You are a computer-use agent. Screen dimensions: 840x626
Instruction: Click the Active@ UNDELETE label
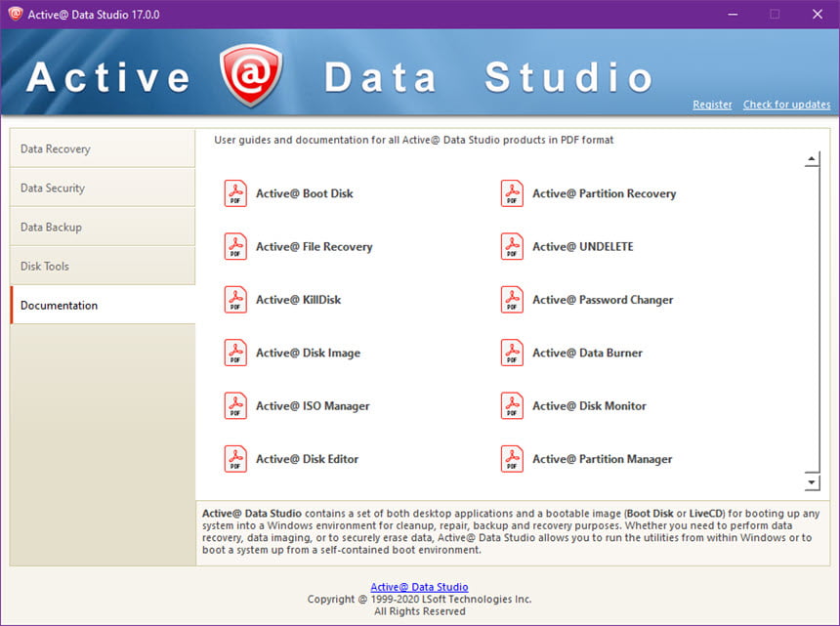(583, 246)
